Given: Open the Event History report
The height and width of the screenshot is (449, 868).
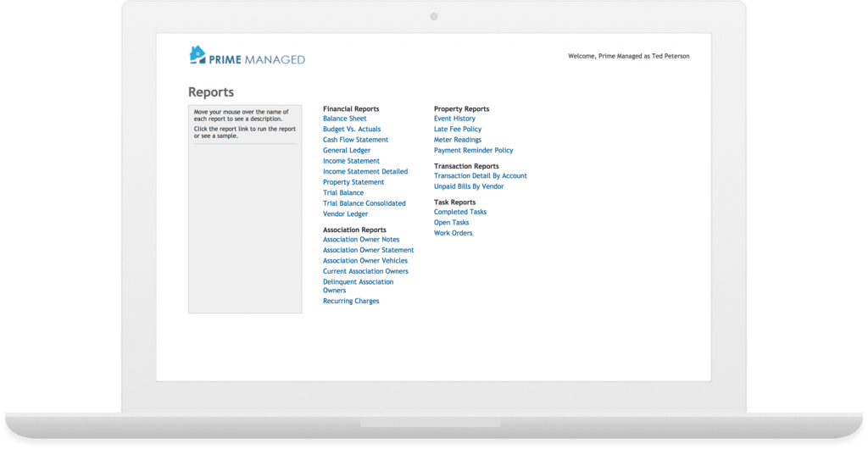Looking at the screenshot, I should tap(454, 119).
